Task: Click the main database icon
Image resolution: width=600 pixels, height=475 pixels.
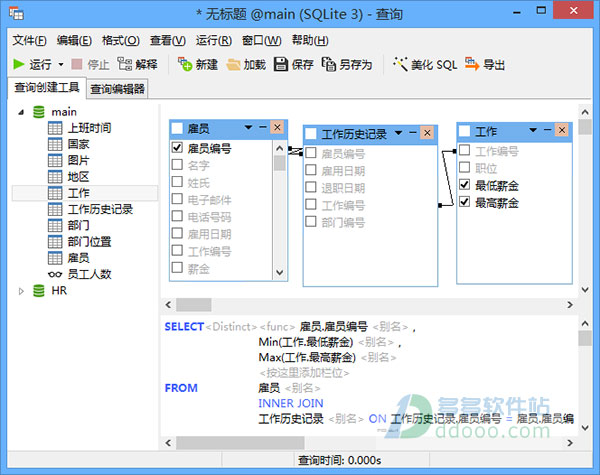Action: [x=39, y=112]
